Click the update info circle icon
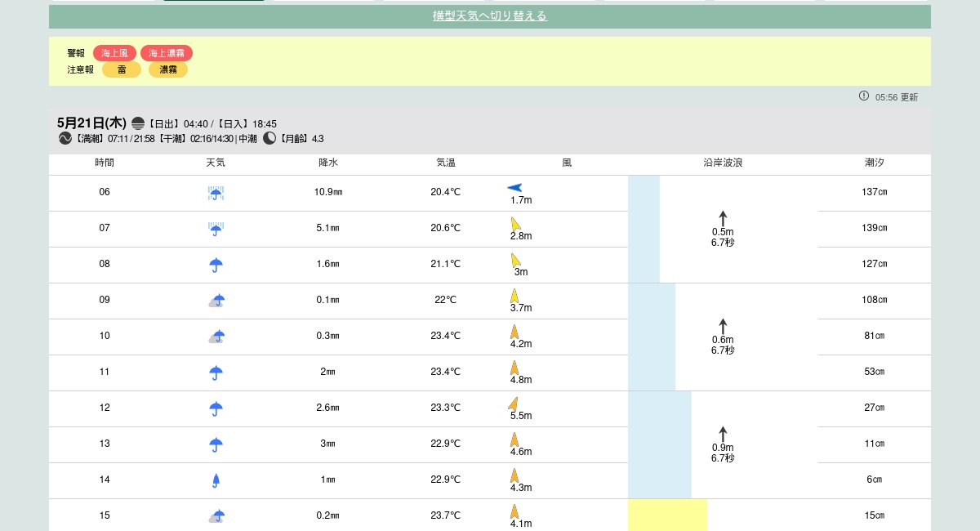The image size is (980, 531). [x=864, y=96]
